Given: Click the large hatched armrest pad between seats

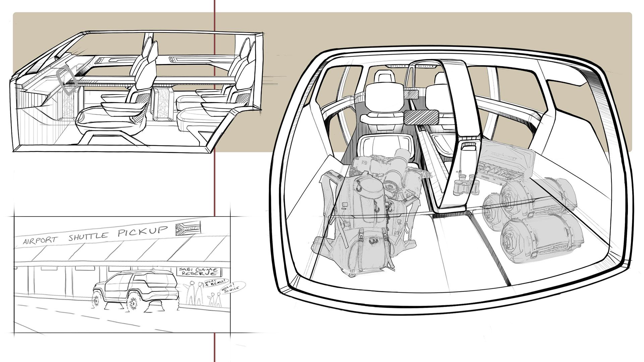Looking at the screenshot, I should pyautogui.click(x=422, y=117).
